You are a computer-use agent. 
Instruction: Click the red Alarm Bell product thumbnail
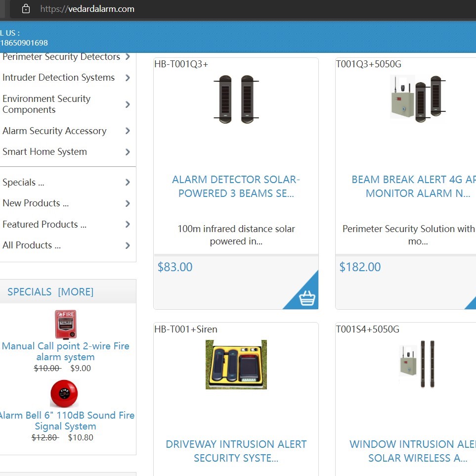[x=64, y=393]
